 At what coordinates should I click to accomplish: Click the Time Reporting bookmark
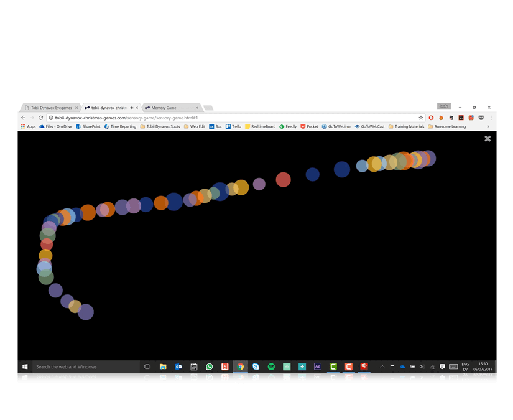[x=120, y=126]
